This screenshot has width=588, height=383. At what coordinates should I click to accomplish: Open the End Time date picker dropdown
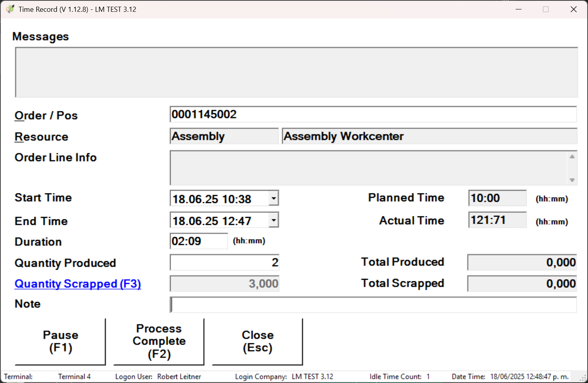273,220
